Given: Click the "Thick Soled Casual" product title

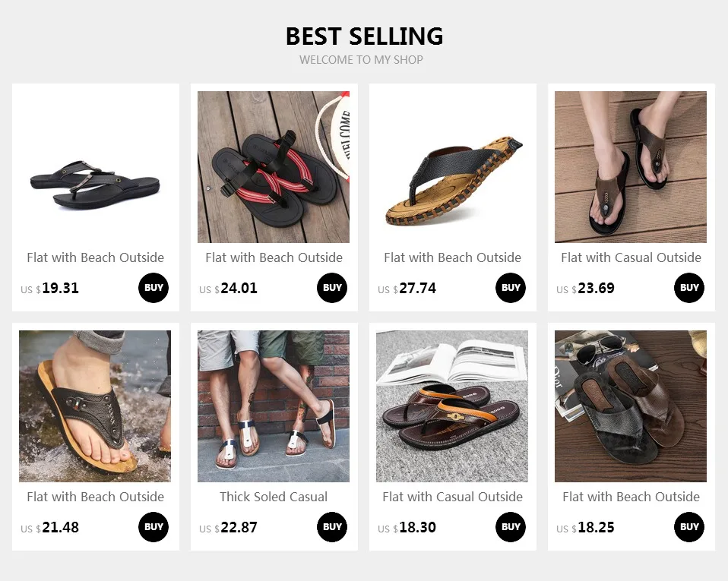Looking at the screenshot, I should [274, 497].
